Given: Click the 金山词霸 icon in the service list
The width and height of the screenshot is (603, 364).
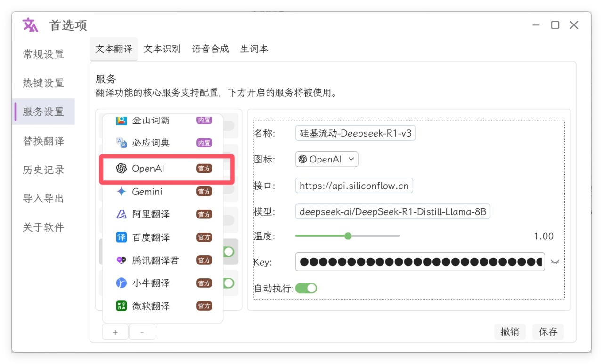Looking at the screenshot, I should (x=122, y=120).
